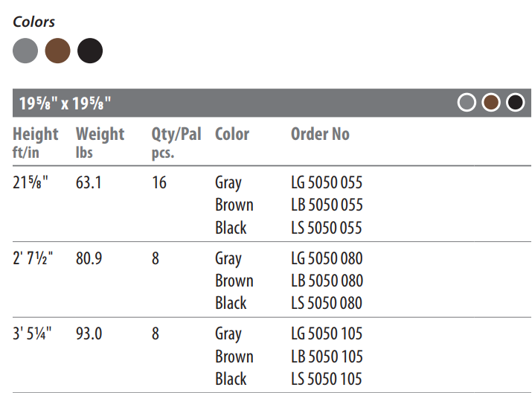This screenshot has height=393, width=532.
Task: Click the 93.0 weight value
Action: tap(89, 333)
